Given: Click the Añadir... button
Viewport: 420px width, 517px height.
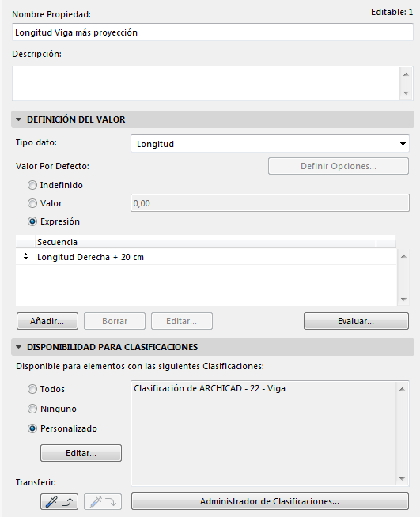Looking at the screenshot, I should point(47,321).
